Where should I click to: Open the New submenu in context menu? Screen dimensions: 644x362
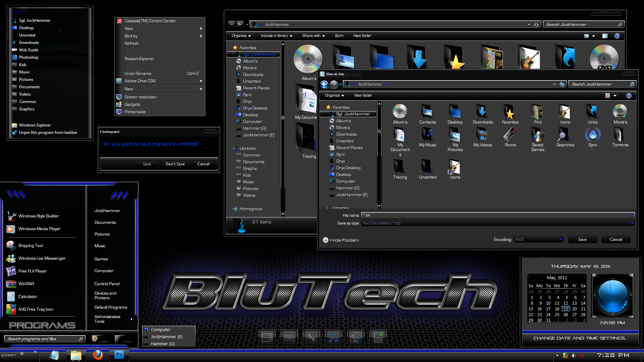[160, 89]
